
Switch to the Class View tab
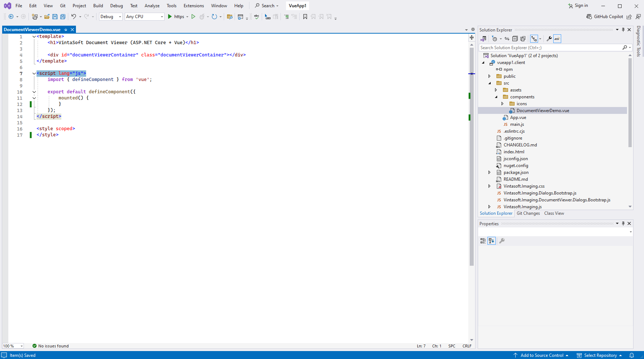click(554, 213)
